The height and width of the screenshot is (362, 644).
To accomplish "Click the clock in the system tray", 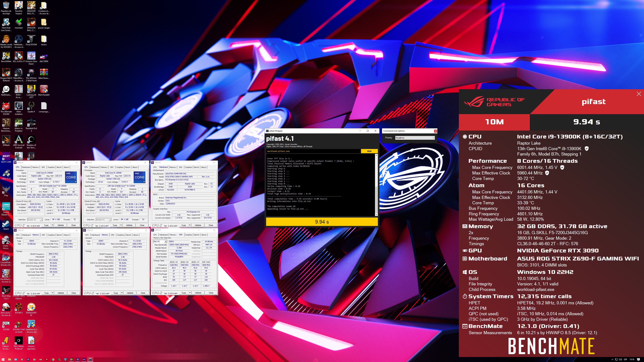I will tap(632, 359).
